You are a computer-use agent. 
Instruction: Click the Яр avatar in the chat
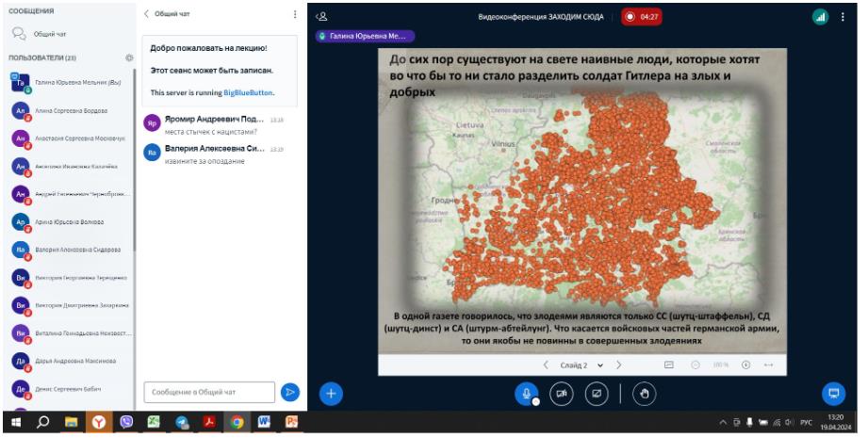(153, 122)
